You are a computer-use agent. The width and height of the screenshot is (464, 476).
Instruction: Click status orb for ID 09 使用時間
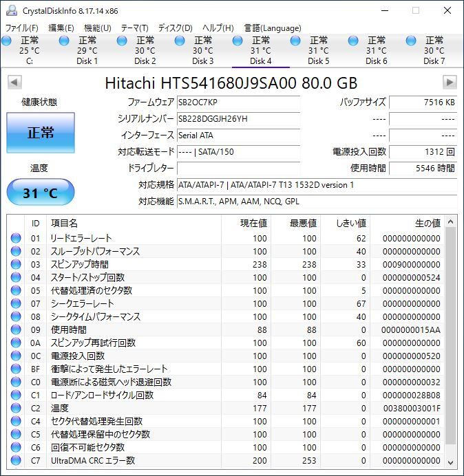(x=16, y=329)
